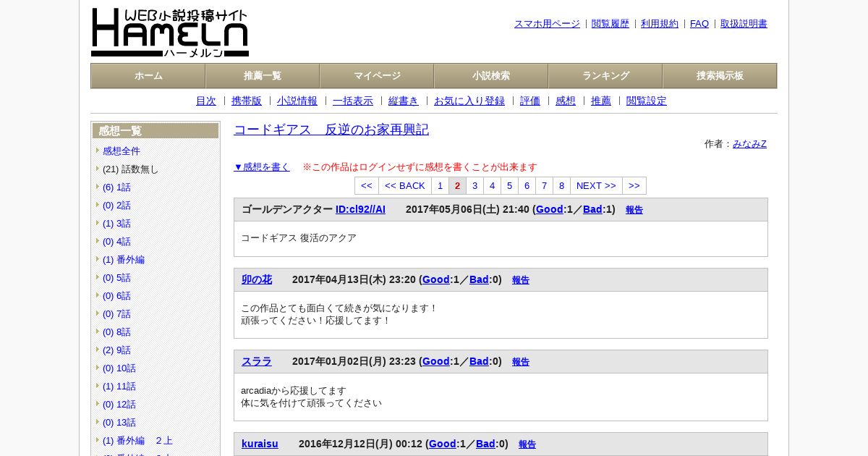Open the 捜索掲示板 tab
868x456 pixels.
click(720, 76)
